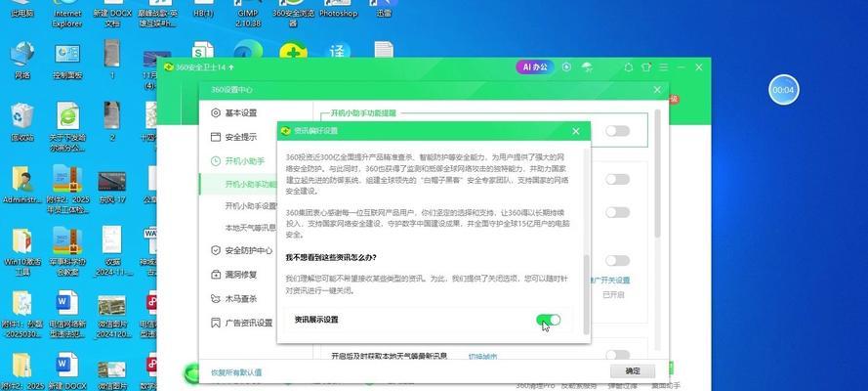Image resolution: width=868 pixels, height=391 pixels.
Task: Select the 关于下发给 desktop shortcut icon
Action: (67, 116)
